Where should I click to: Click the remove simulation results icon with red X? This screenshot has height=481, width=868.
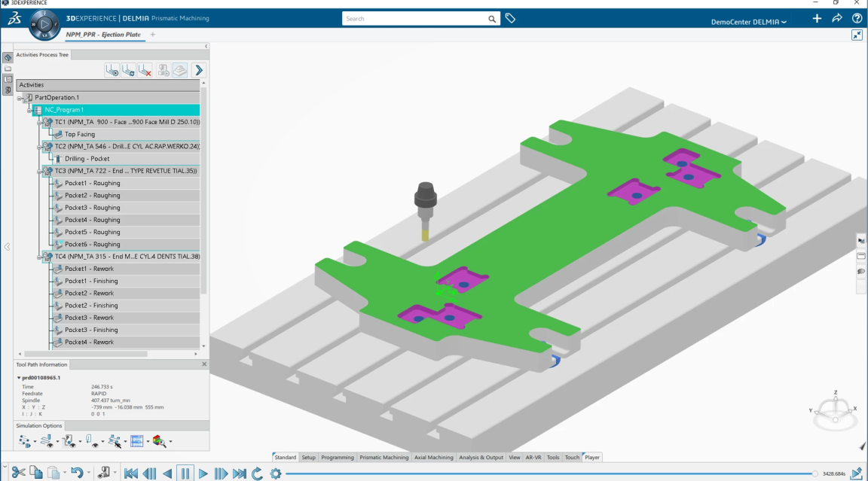coord(144,69)
